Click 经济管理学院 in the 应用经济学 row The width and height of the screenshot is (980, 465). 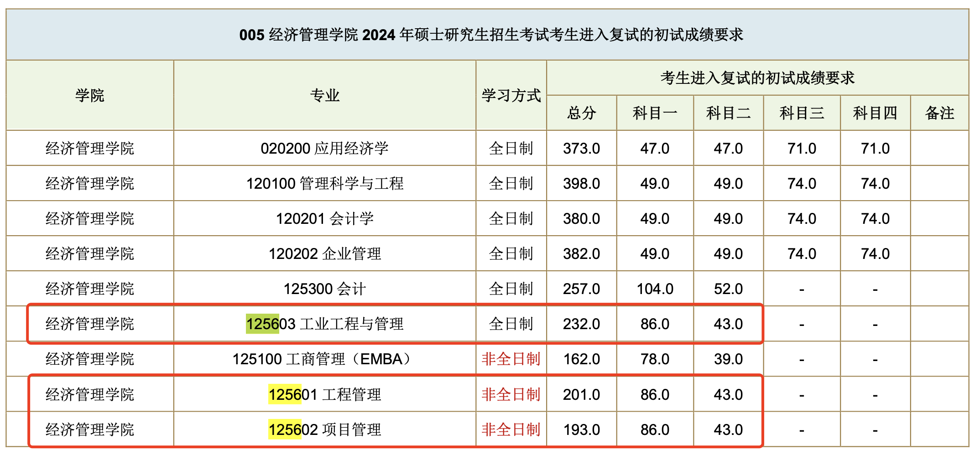coord(90,148)
